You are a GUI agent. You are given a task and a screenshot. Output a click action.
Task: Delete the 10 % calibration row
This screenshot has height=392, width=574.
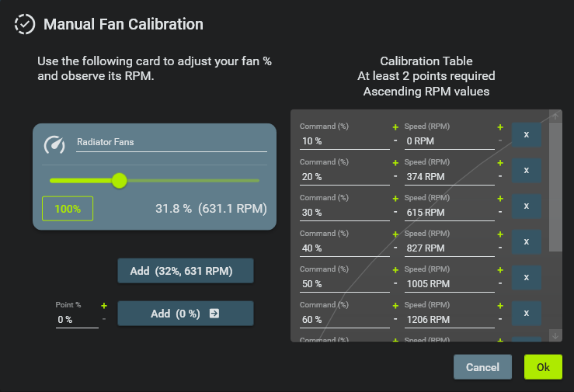pyautogui.click(x=527, y=134)
